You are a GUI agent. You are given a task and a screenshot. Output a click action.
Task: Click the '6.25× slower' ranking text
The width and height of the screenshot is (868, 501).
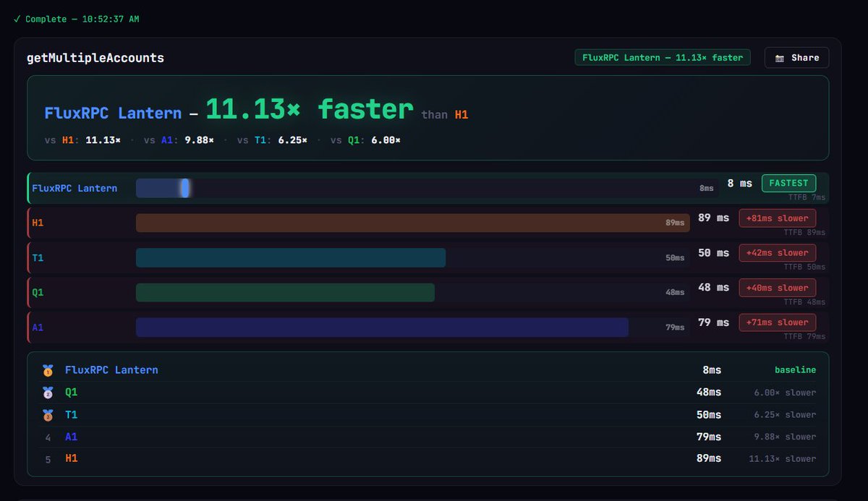tap(785, 415)
